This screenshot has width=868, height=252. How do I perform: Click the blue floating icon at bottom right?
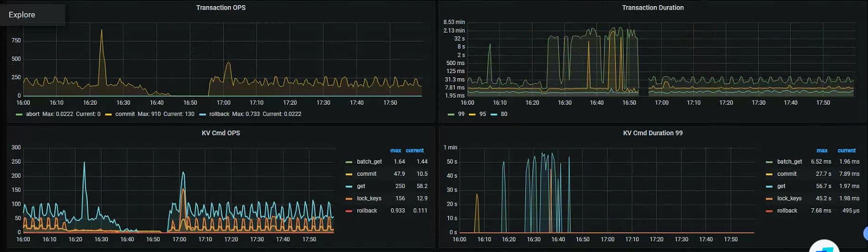tap(824, 247)
